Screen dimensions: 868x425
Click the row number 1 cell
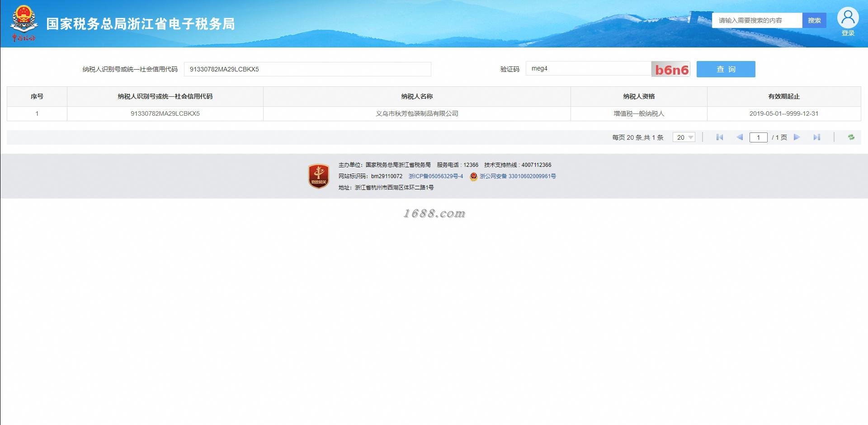coord(37,113)
